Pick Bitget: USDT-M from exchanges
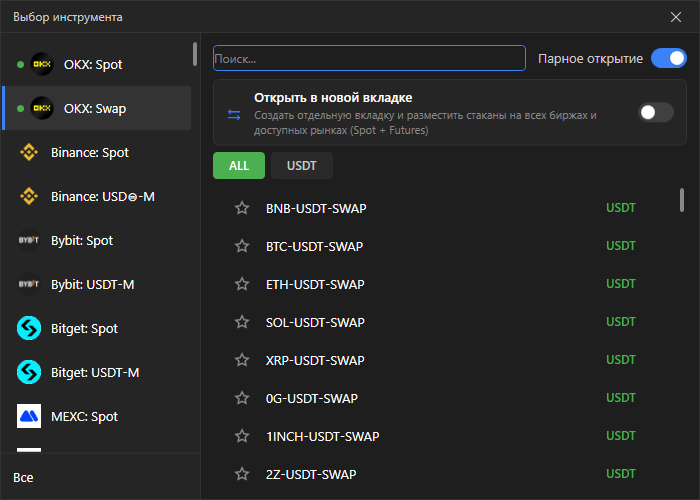Viewport: 700px width, 500px height. (97, 372)
